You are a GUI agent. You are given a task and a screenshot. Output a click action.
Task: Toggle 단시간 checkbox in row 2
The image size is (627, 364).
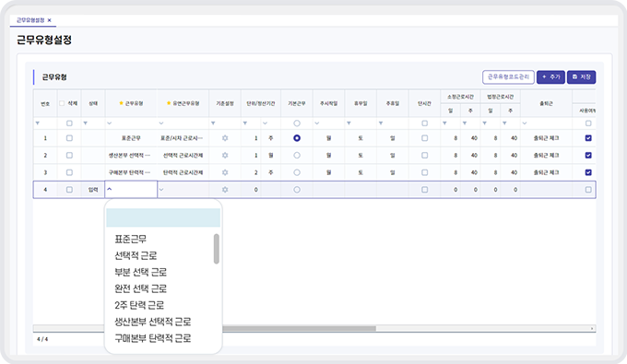pos(425,155)
